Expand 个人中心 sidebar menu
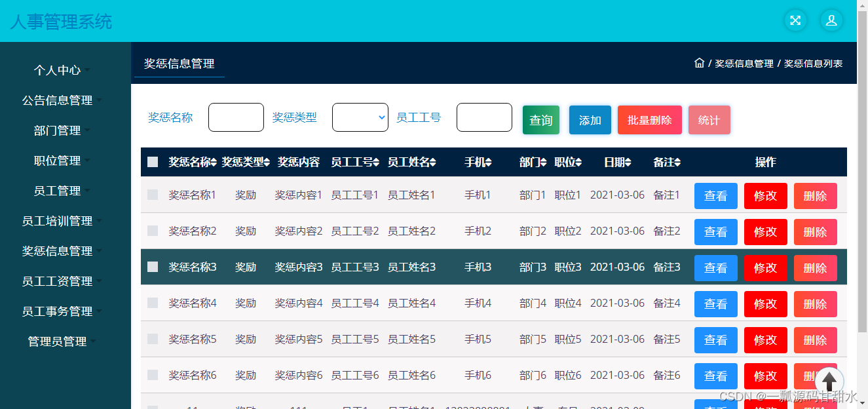868x409 pixels. click(x=62, y=70)
